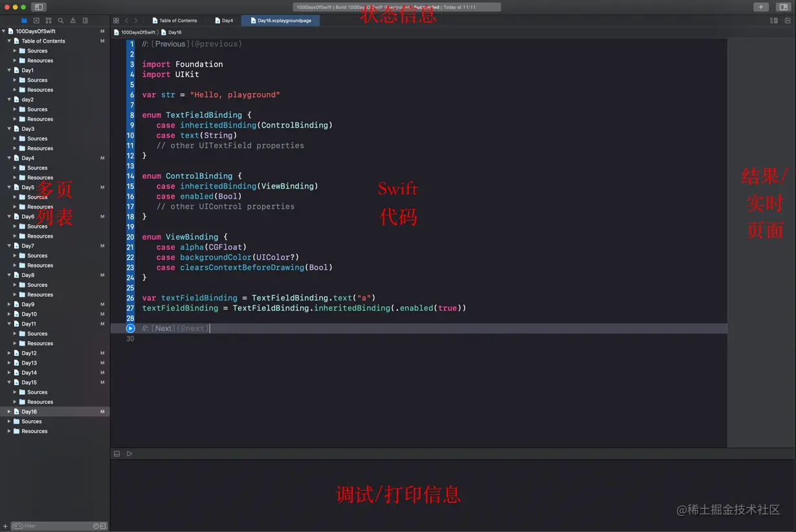Collapse the Day1 page
The image size is (796, 532).
pos(9,70)
